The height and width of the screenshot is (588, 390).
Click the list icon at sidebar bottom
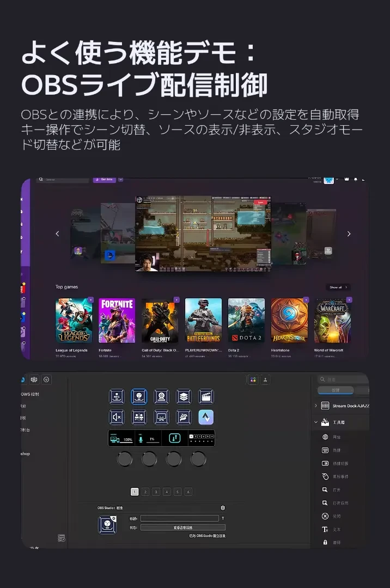pos(62,538)
